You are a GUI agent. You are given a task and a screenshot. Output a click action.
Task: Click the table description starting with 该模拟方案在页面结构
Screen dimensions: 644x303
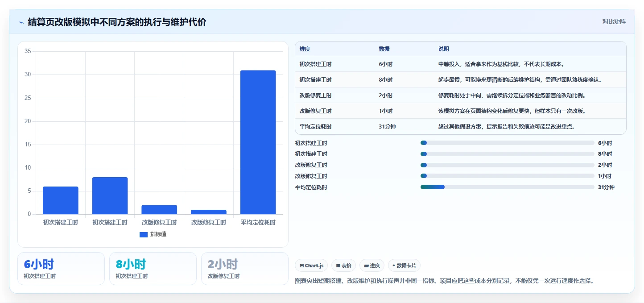[x=512, y=111]
